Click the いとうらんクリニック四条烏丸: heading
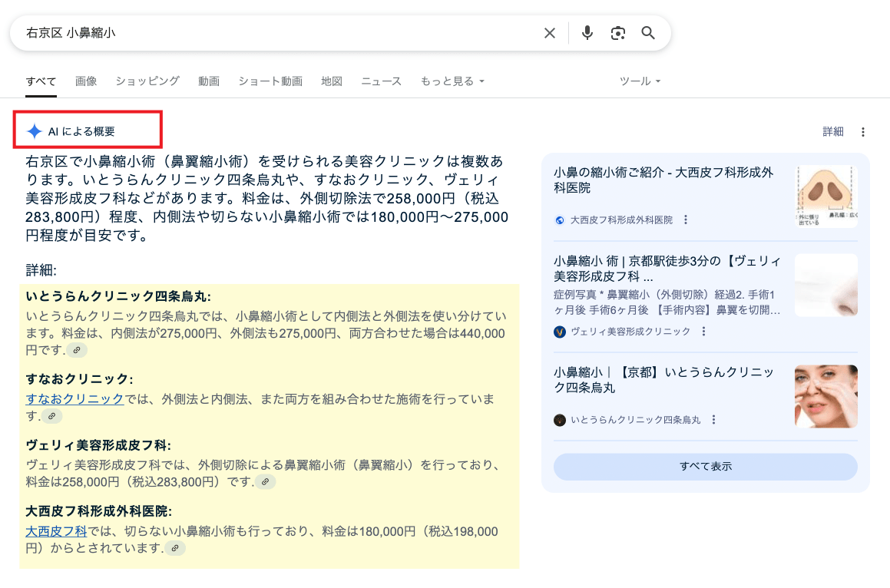This screenshot has height=588, width=890. tap(118, 296)
